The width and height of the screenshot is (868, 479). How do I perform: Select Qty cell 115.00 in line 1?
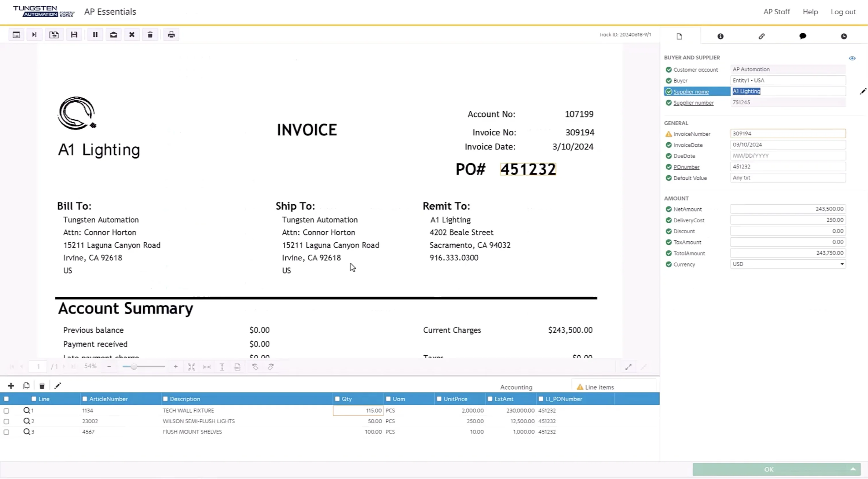click(x=358, y=410)
